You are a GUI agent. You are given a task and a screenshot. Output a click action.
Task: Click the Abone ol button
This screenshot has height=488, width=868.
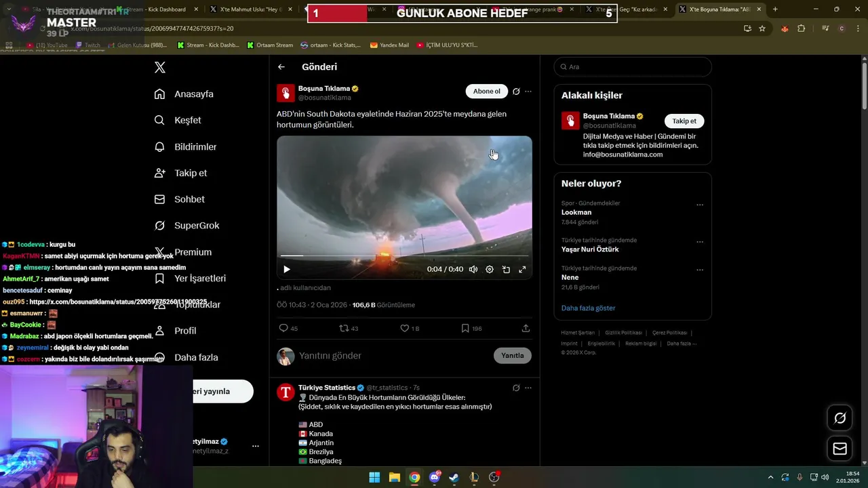pyautogui.click(x=486, y=91)
